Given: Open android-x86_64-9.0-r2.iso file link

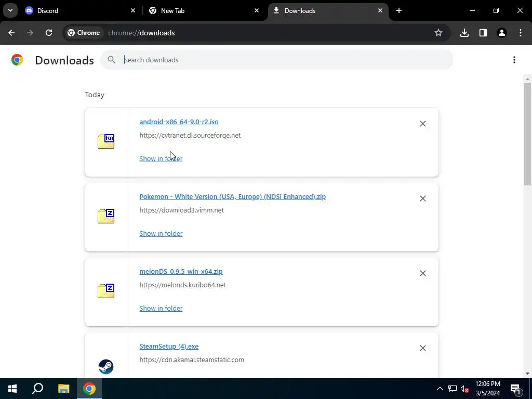Looking at the screenshot, I should tap(179, 122).
